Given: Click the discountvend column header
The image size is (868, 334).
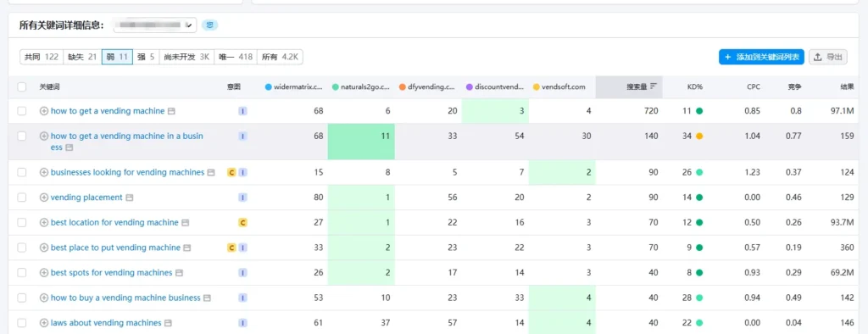Looking at the screenshot, I should 495,87.
